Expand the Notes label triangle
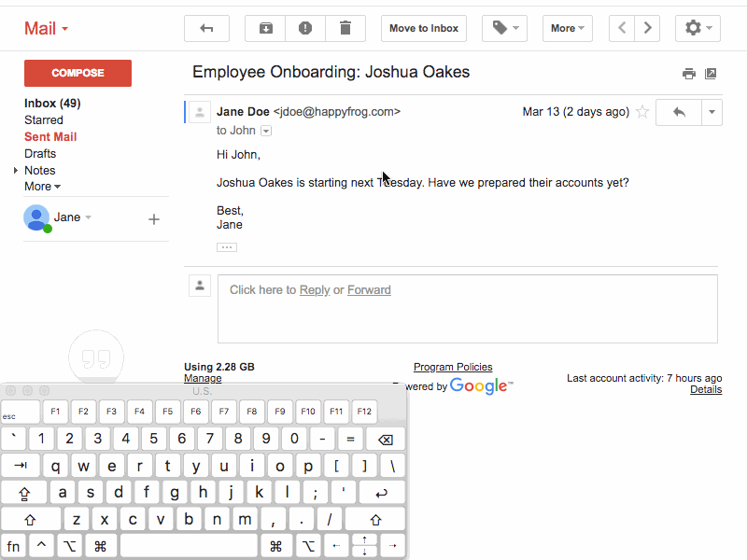This screenshot has height=560, width=747. click(16, 170)
